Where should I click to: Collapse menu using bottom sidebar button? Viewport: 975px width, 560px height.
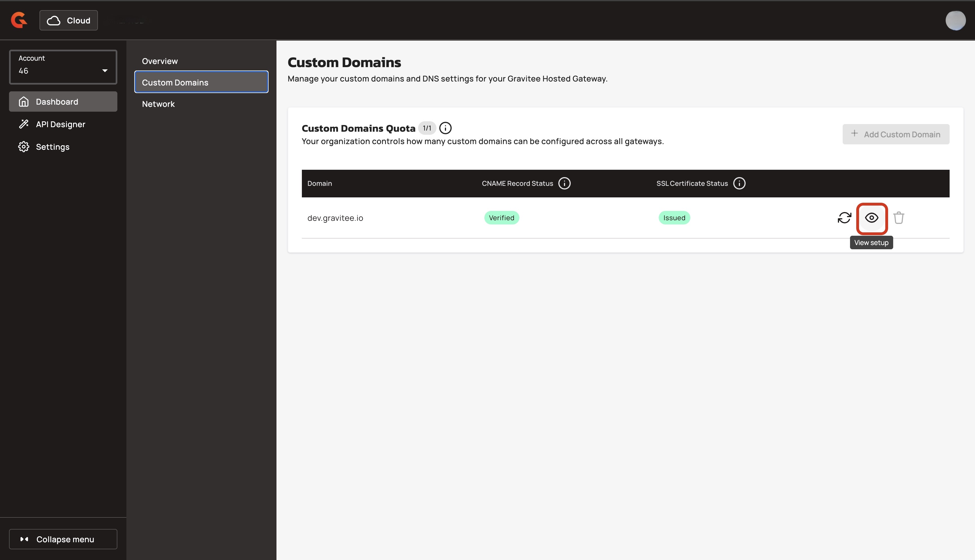[x=63, y=539]
